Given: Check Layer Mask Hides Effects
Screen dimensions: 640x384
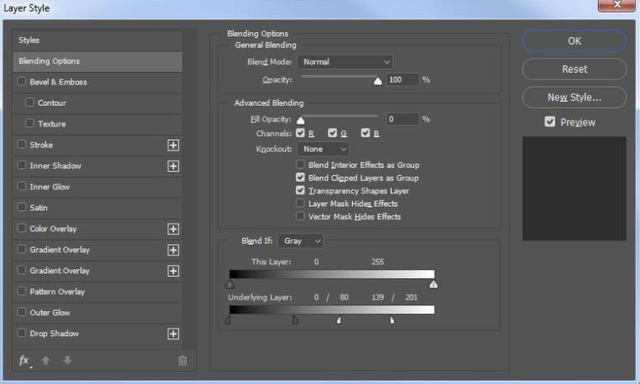Looking at the screenshot, I should coord(300,203).
